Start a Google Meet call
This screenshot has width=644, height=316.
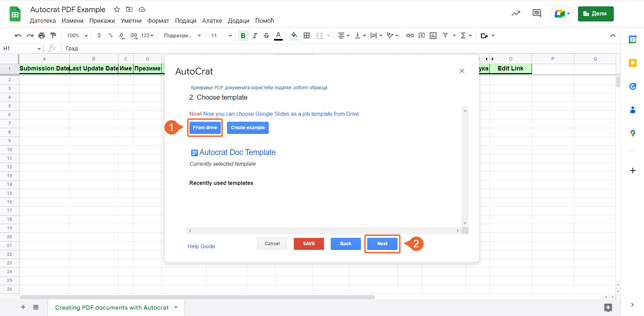[562, 14]
